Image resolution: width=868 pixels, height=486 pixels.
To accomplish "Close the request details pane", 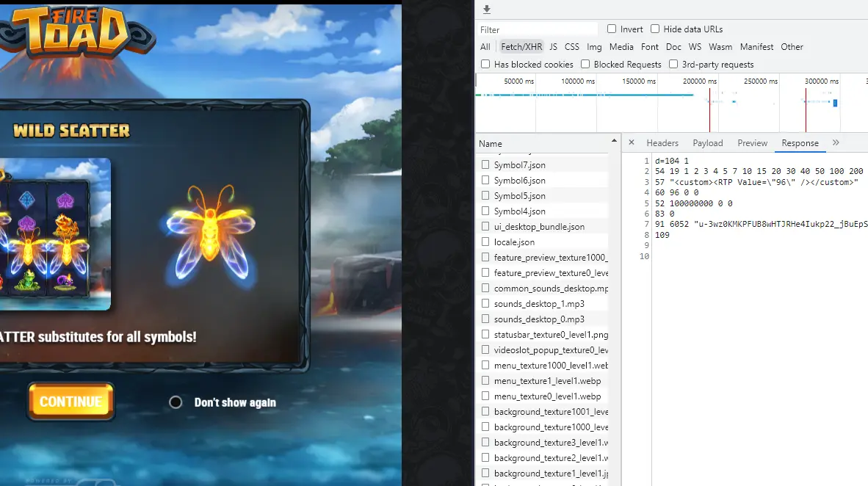I will pos(632,143).
